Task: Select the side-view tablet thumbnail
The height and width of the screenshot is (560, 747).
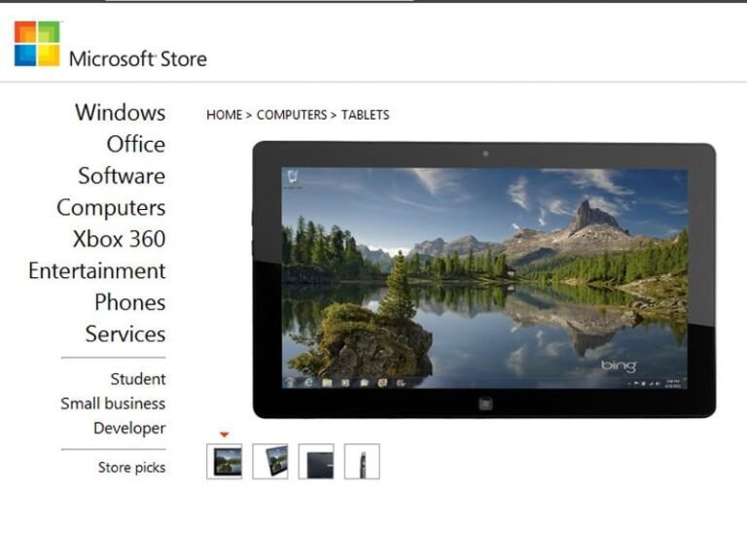Action: coord(362,462)
